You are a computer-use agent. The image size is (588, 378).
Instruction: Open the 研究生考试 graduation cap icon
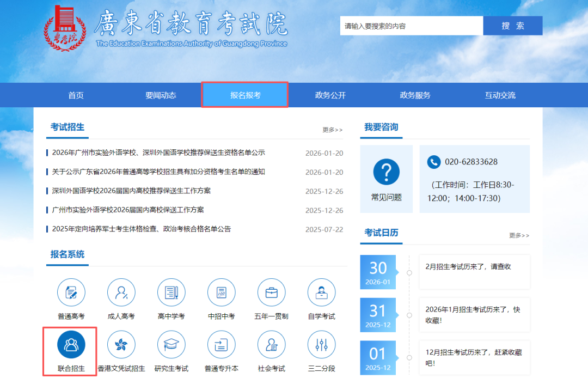tap(171, 345)
